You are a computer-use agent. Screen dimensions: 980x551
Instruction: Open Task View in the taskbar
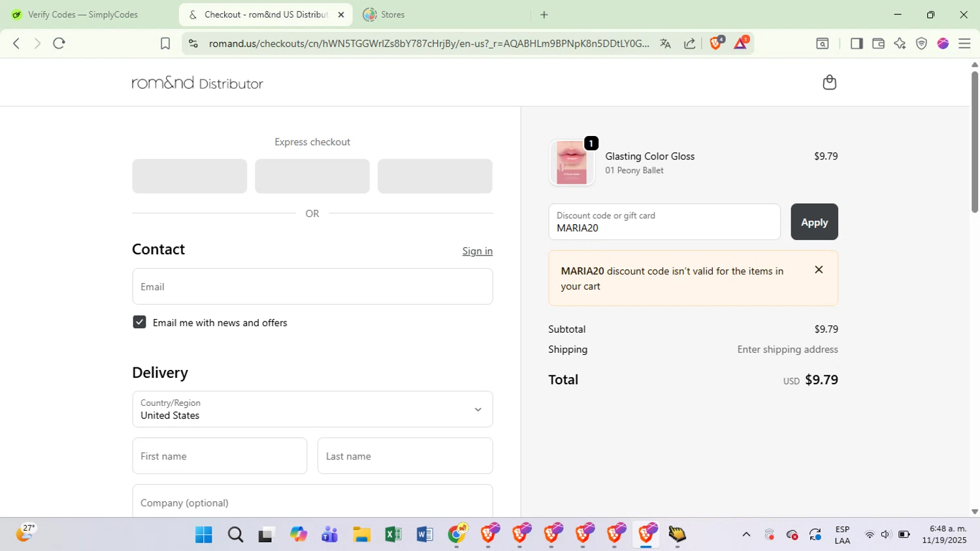click(x=266, y=535)
